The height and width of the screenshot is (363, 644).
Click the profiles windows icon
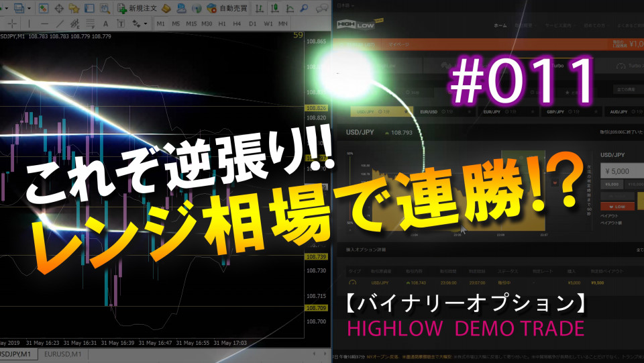19,8
